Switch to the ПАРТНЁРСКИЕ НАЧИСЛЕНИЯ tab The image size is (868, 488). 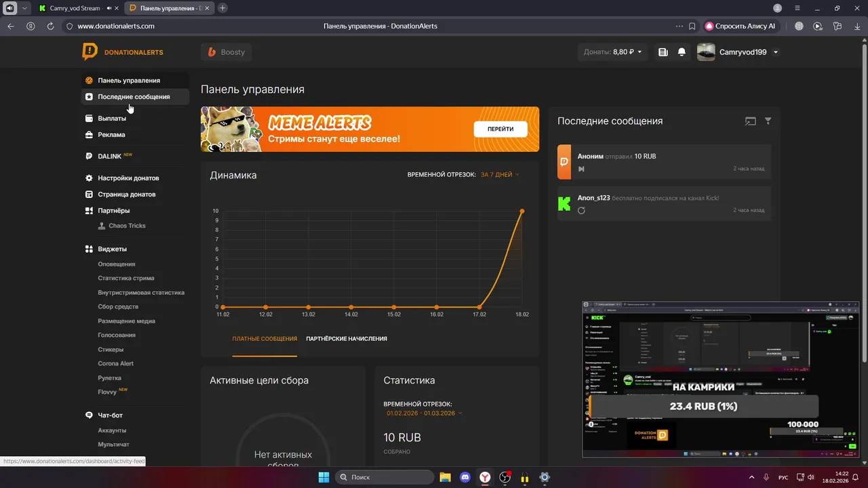tap(347, 339)
